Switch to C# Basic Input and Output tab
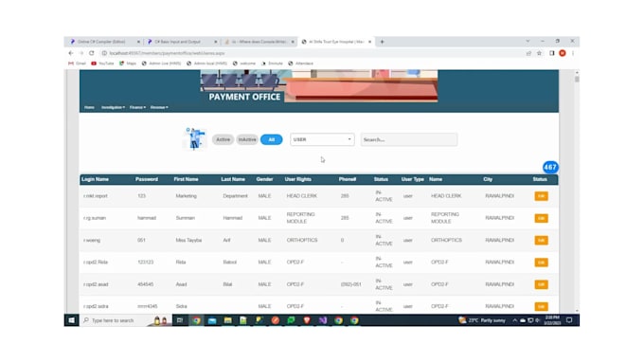 182,42
